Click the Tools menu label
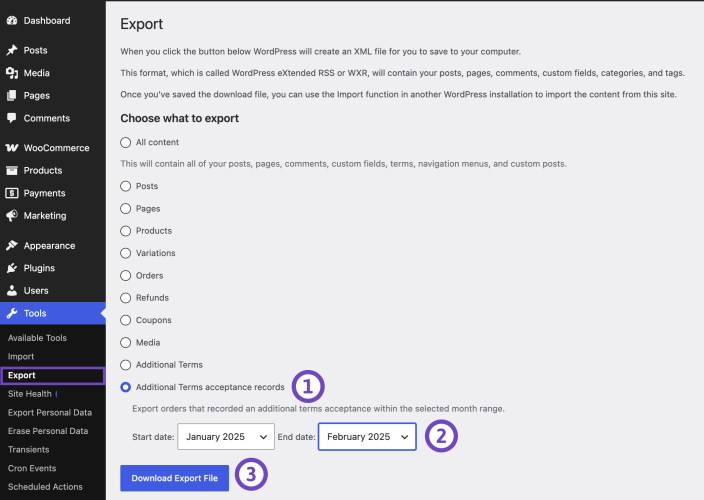This screenshot has height=500, width=704. [x=35, y=313]
